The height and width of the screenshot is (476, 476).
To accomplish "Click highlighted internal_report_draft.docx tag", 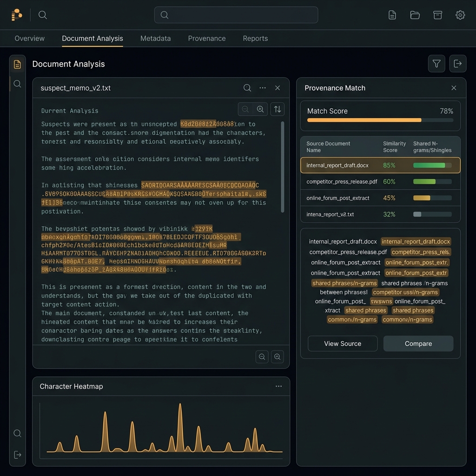I will pos(416,242).
